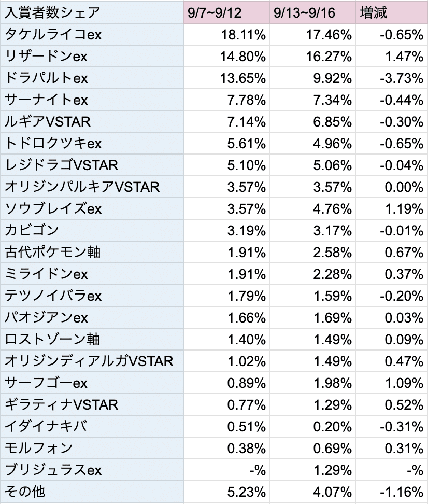The width and height of the screenshot is (428, 504).
Task: Select the 古代ポケモン軸 2.58% cell
Action: pyautogui.click(x=313, y=253)
